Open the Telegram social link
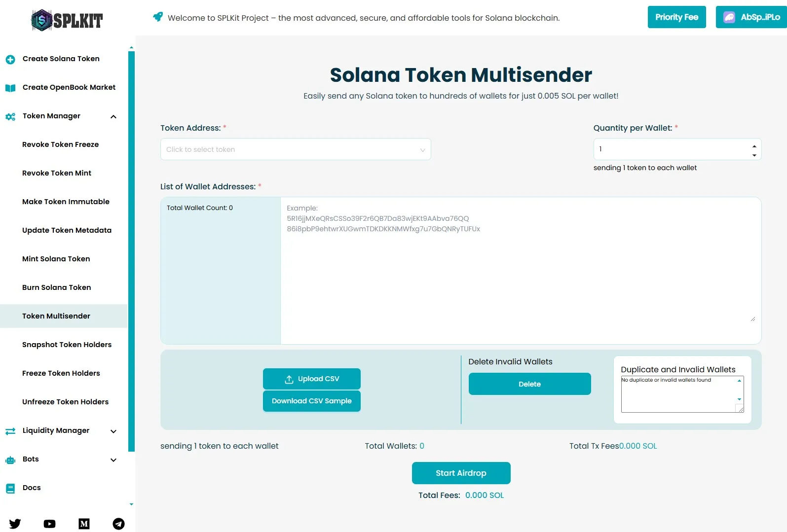Viewport: 787px width, 532px height. coord(118,524)
